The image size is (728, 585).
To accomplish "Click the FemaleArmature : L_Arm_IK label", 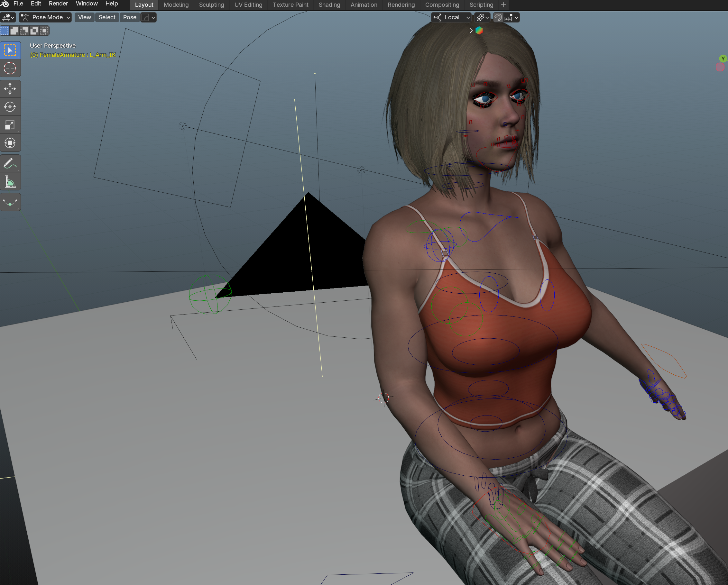I will coord(73,55).
